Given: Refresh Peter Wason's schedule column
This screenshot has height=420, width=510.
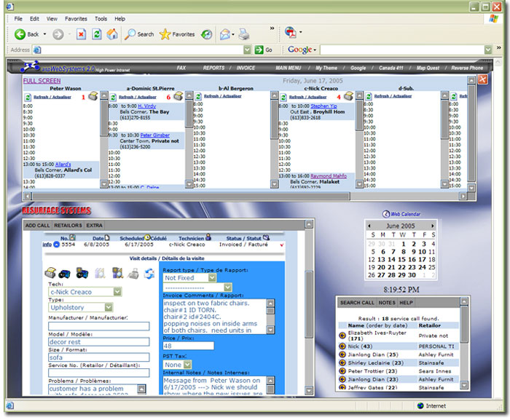Looking at the screenshot, I should (x=28, y=97).
